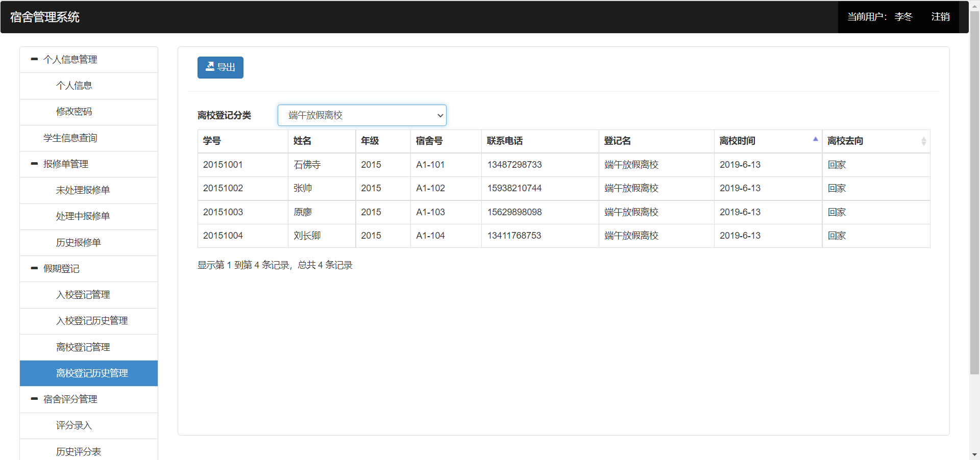Click the 学号 column header
The height and width of the screenshot is (460, 980).
tap(242, 141)
